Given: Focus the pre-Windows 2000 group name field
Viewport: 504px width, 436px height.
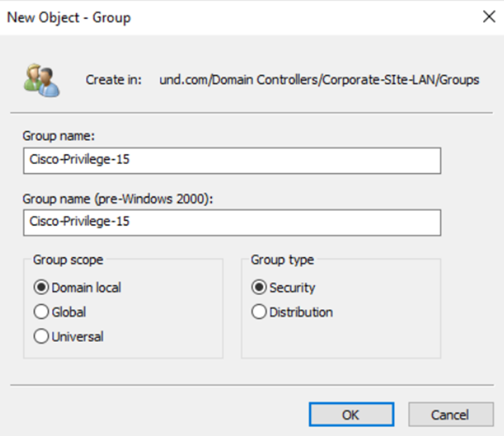Looking at the screenshot, I should [x=232, y=223].
